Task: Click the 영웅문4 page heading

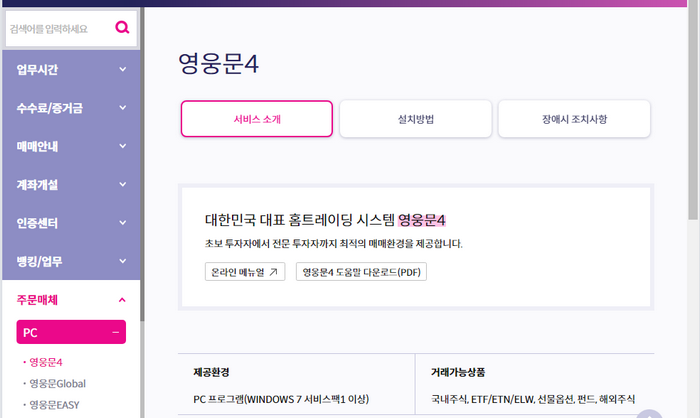Action: 218,63
